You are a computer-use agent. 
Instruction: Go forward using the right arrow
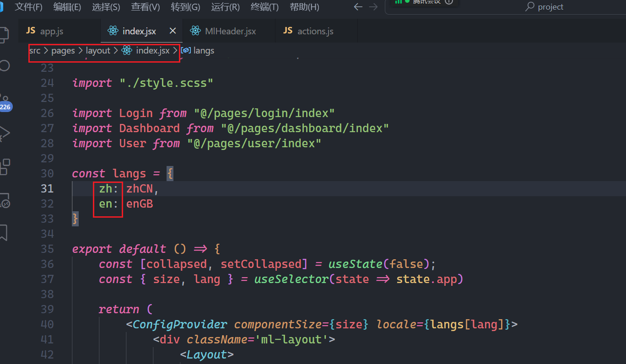[373, 7]
